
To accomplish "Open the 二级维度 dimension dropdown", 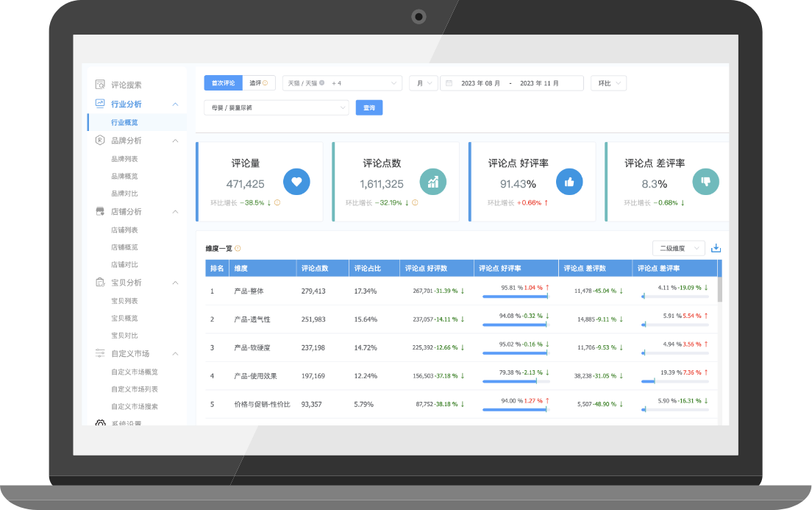I will (x=678, y=249).
